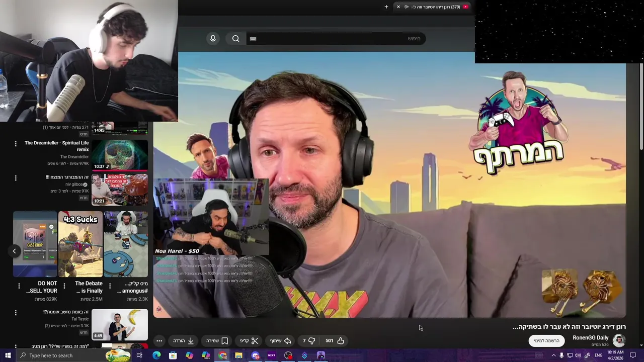Viewport: 644px width, 362px height.
Task: Open the volume control in tray
Action: point(578,355)
